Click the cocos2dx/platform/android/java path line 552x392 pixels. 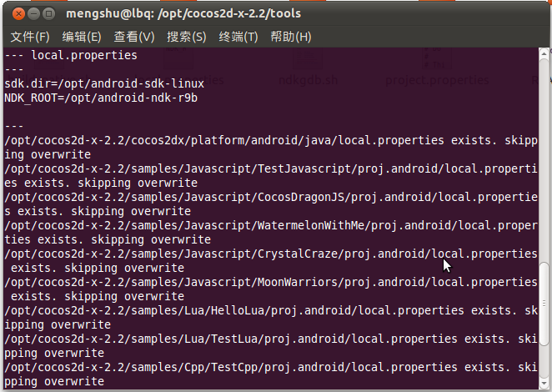[271, 140]
